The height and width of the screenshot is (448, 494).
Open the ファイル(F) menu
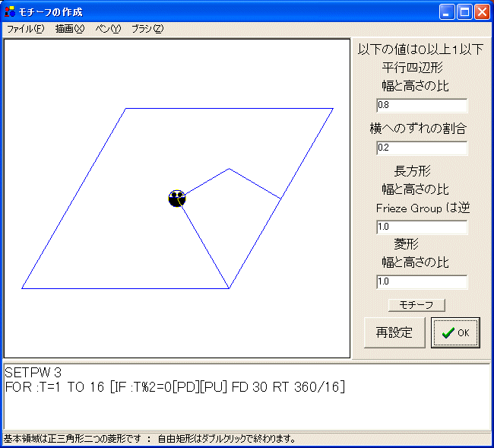click(26, 29)
